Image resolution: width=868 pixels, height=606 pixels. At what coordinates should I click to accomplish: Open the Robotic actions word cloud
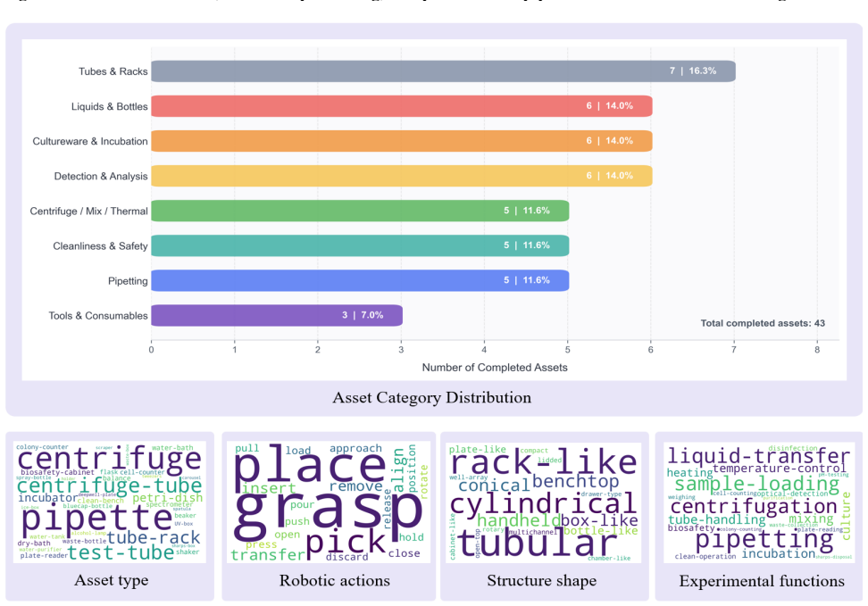(x=329, y=502)
